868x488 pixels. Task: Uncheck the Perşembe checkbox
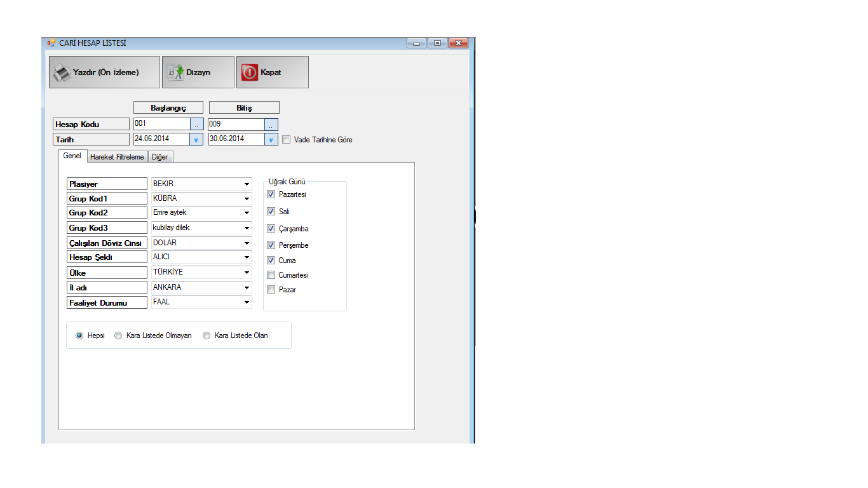[x=271, y=245]
